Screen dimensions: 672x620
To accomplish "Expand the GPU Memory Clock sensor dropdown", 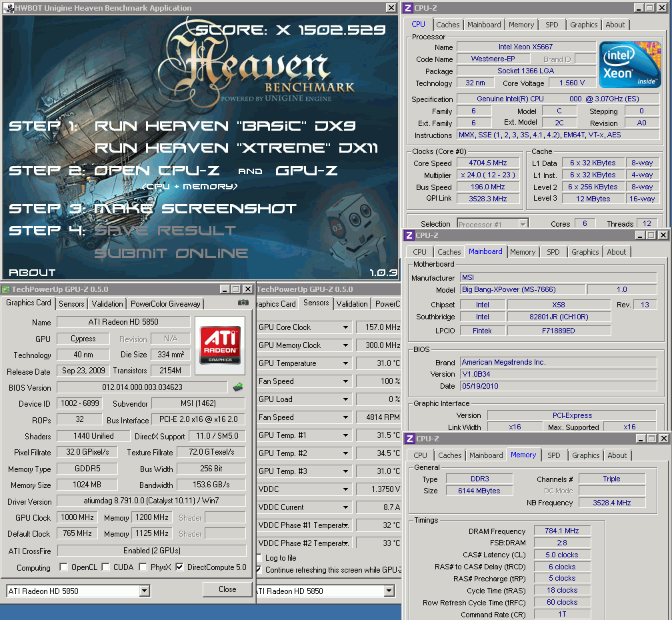I will [x=345, y=345].
